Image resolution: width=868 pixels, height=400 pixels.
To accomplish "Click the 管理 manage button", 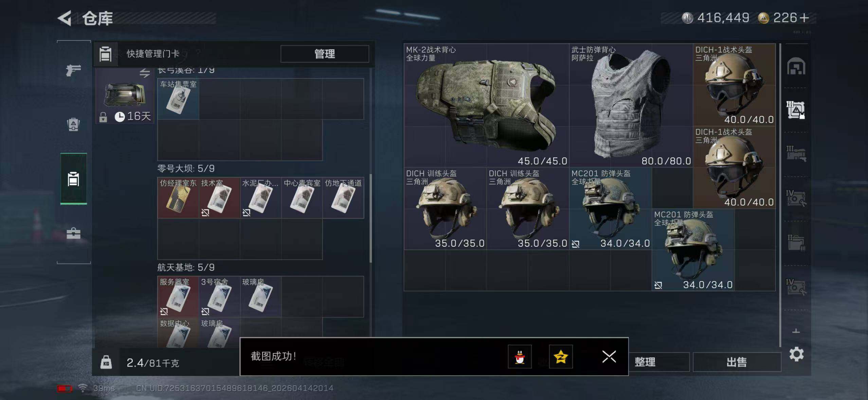I will (325, 54).
